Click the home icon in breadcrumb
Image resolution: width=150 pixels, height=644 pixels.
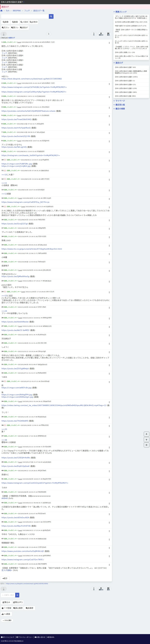click(2, 11)
